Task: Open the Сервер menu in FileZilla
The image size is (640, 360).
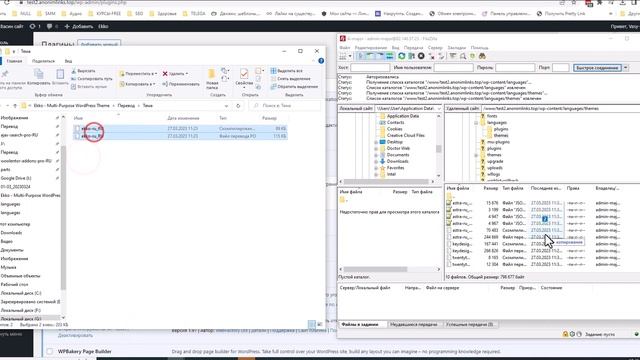Action: coord(435,48)
